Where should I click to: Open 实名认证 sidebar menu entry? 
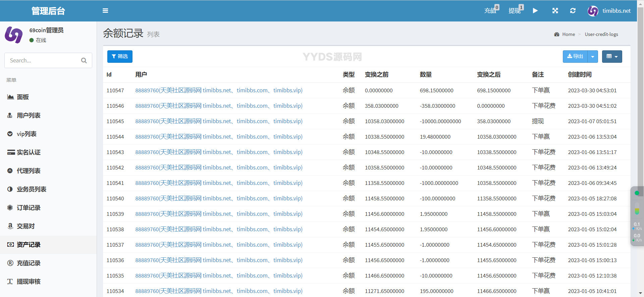(29, 152)
